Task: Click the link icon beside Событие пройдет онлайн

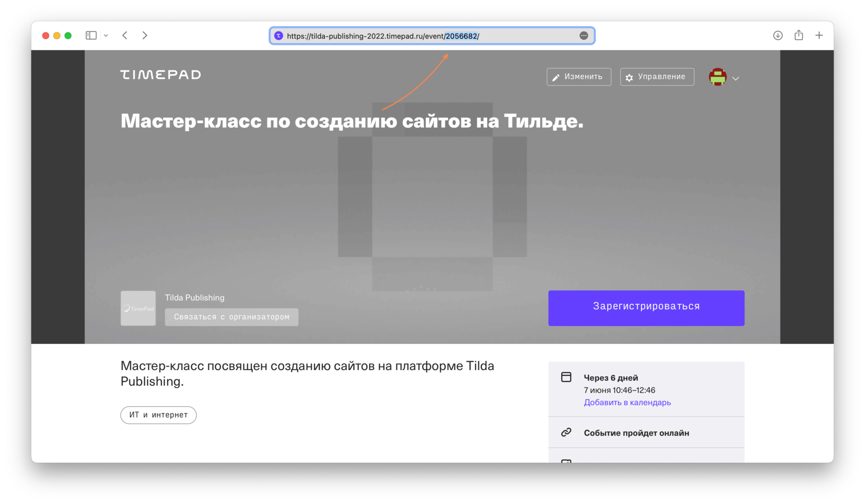Action: (x=566, y=432)
